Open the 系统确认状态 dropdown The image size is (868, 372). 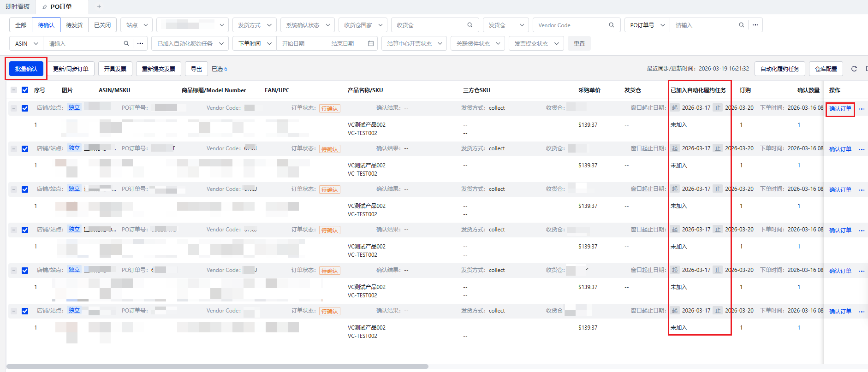pyautogui.click(x=308, y=25)
